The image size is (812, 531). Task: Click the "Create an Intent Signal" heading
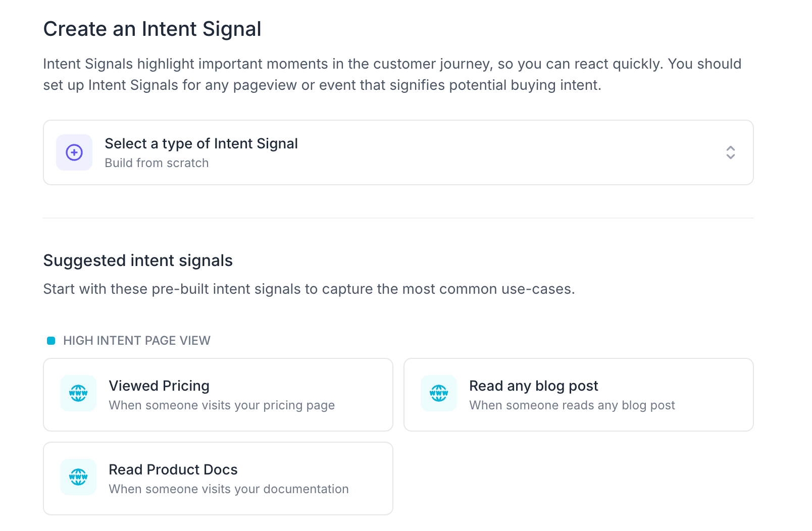coord(152,29)
